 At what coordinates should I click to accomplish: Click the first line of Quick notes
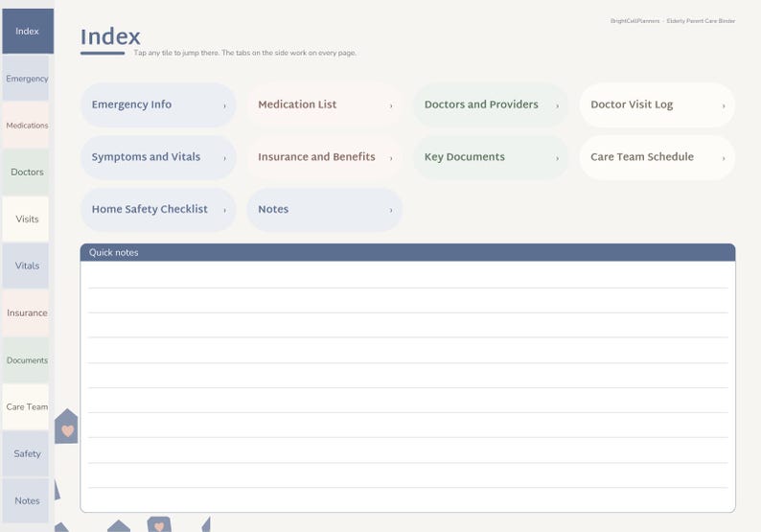pos(407,276)
